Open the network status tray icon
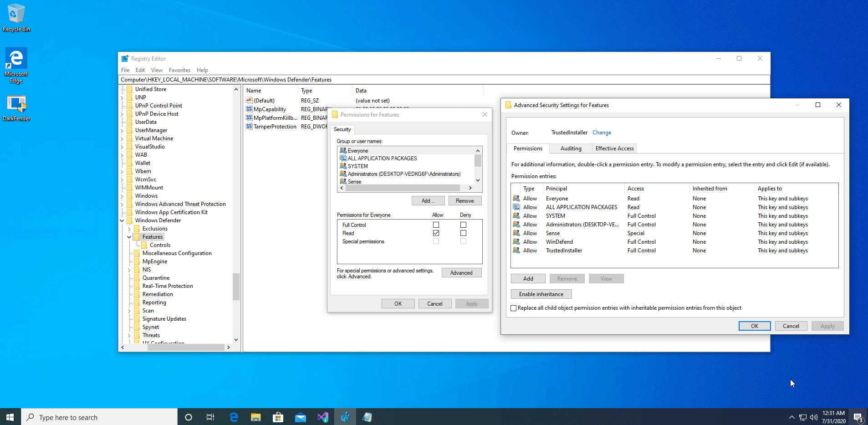868x425 pixels. coord(803,417)
